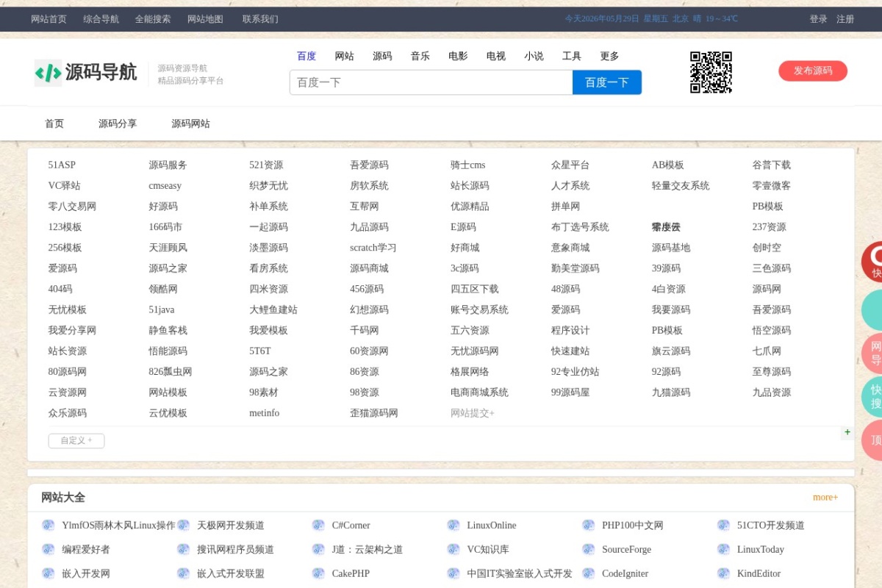Click the pink 网导 floating side button
The image size is (882, 588).
872,354
